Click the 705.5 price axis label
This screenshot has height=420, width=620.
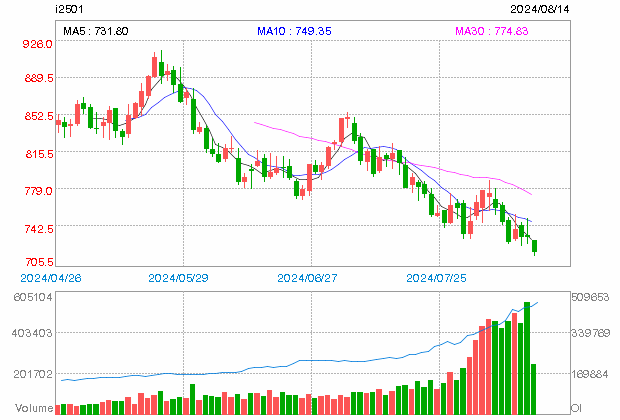click(x=40, y=261)
